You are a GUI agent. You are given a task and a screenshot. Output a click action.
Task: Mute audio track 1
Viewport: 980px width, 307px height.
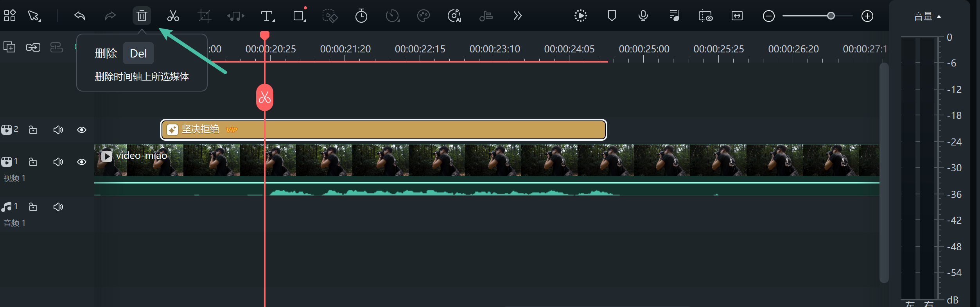point(58,207)
